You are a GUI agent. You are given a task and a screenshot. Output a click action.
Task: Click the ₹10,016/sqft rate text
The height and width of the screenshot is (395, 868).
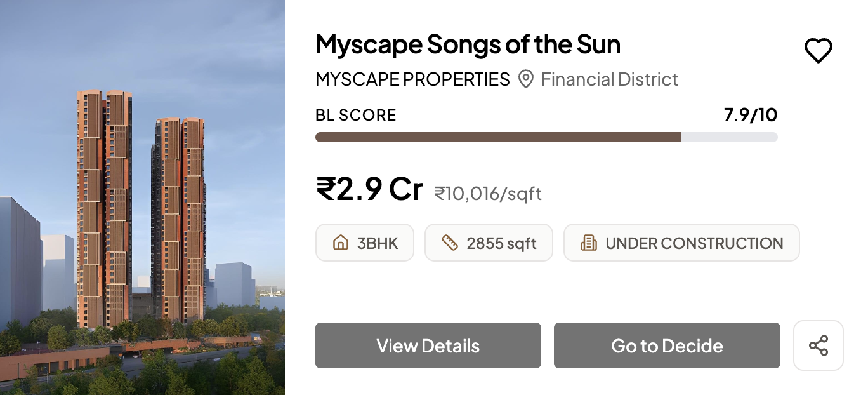click(x=487, y=193)
